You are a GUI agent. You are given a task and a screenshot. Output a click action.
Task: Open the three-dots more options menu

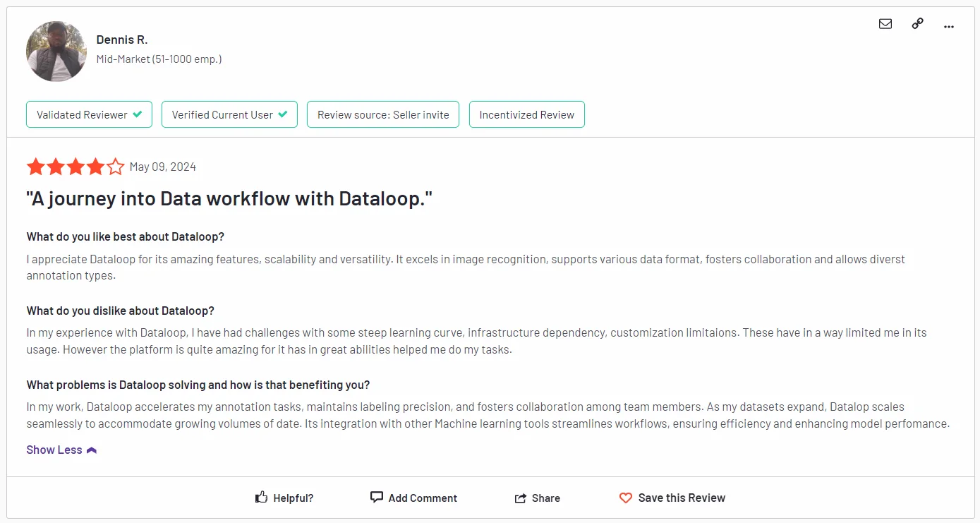(x=949, y=26)
